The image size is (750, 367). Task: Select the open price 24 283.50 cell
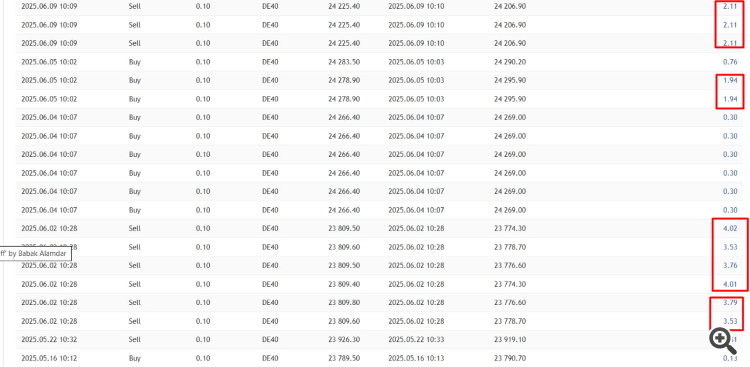click(x=344, y=62)
